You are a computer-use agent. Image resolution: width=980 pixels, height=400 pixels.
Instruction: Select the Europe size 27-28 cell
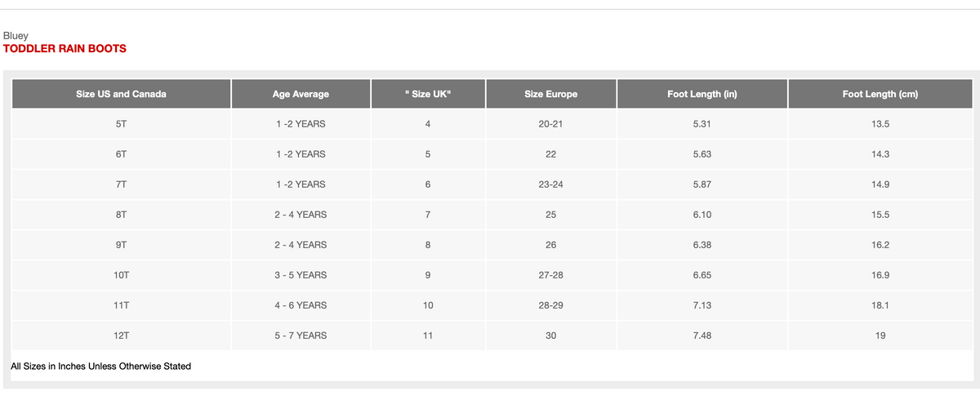click(551, 275)
